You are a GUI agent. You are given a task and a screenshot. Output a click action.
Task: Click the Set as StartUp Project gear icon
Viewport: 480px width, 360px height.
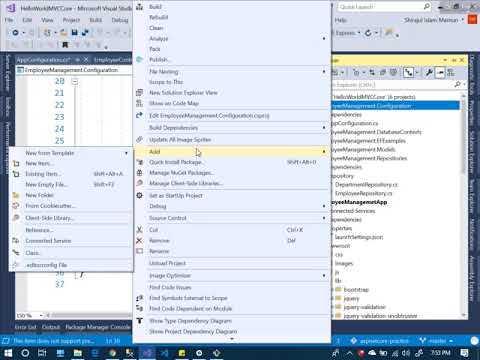(140, 195)
